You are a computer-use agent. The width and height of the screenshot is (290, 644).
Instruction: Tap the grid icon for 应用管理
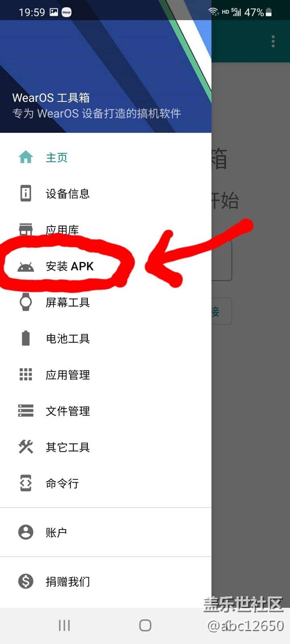point(25,375)
